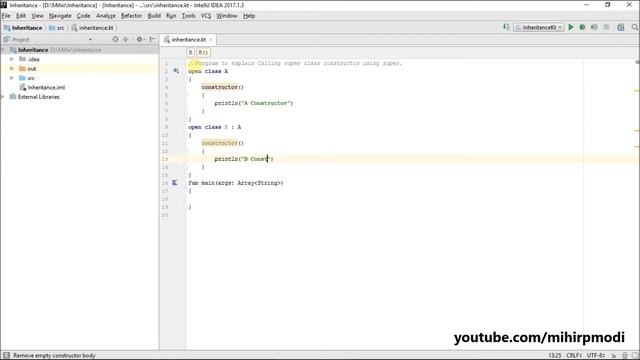The height and width of the screenshot is (360, 640).
Task: Expand External Libraries node arrow
Action: [3, 97]
